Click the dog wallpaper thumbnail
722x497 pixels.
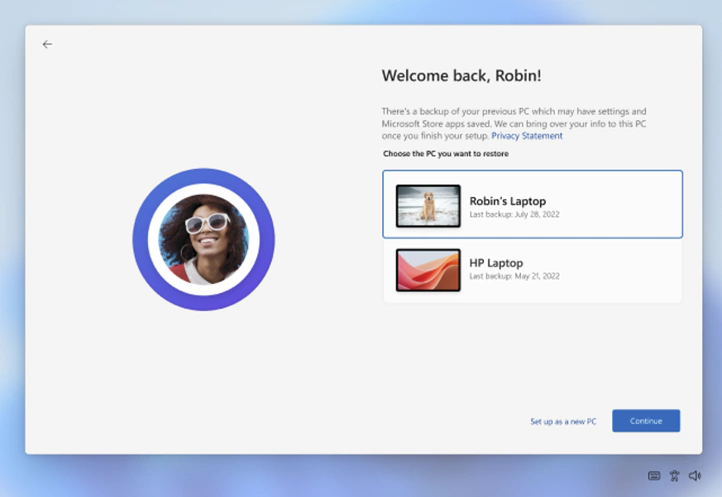coord(428,205)
